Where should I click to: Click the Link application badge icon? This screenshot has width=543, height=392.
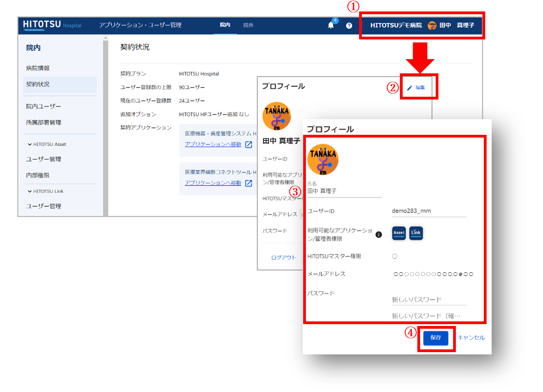pyautogui.click(x=416, y=233)
